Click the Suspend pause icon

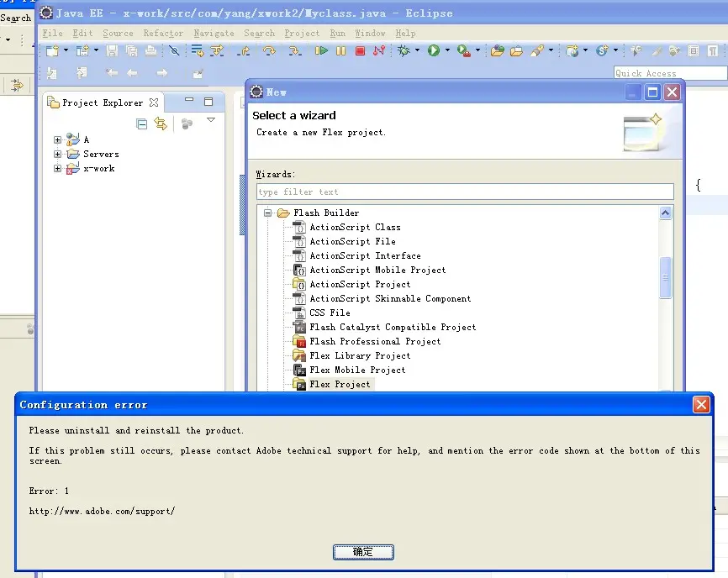click(x=340, y=50)
